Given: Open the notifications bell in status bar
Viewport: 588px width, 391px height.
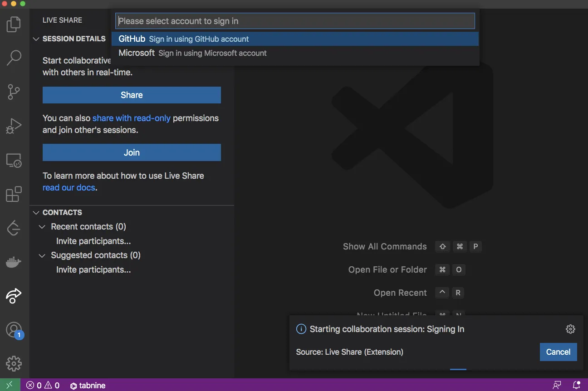Looking at the screenshot, I should 577,385.
